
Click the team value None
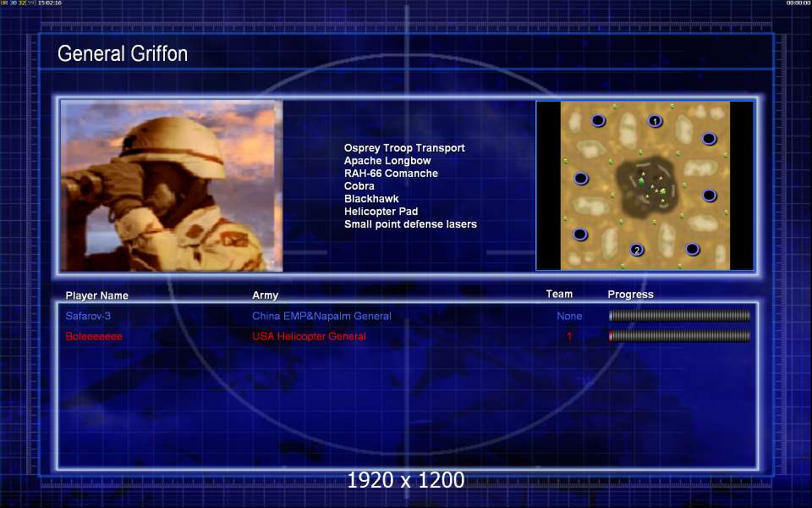[x=569, y=316]
